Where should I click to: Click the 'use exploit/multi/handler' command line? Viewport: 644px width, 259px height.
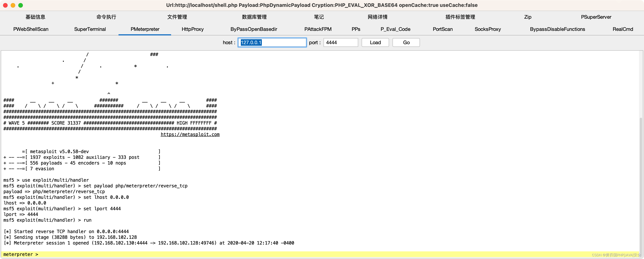pos(46,180)
